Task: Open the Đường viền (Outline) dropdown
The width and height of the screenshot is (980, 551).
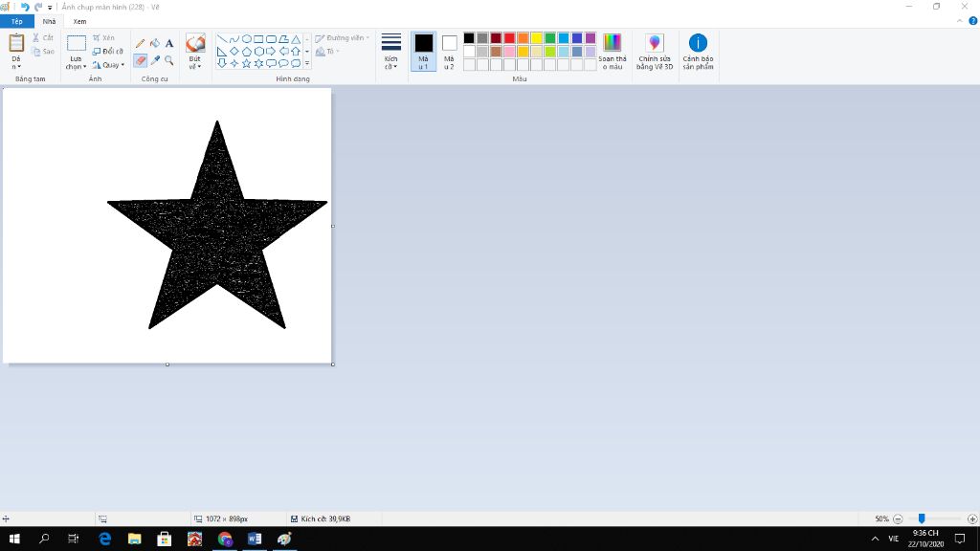Action: pos(343,38)
